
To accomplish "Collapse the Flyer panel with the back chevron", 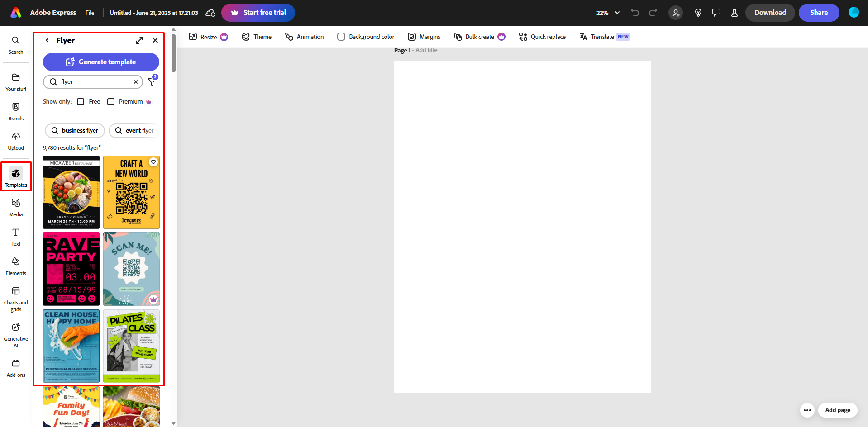I will (x=47, y=40).
